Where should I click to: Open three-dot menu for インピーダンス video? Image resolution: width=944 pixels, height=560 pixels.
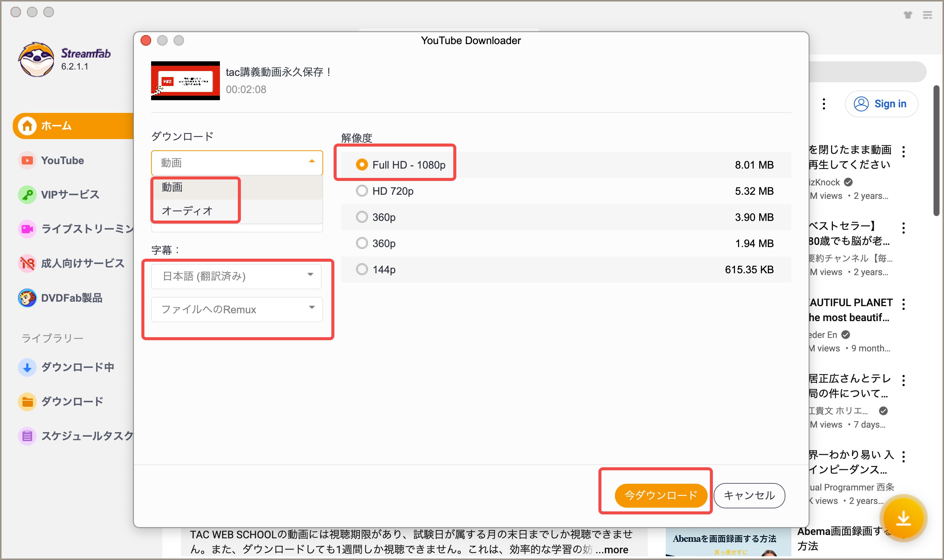903,456
